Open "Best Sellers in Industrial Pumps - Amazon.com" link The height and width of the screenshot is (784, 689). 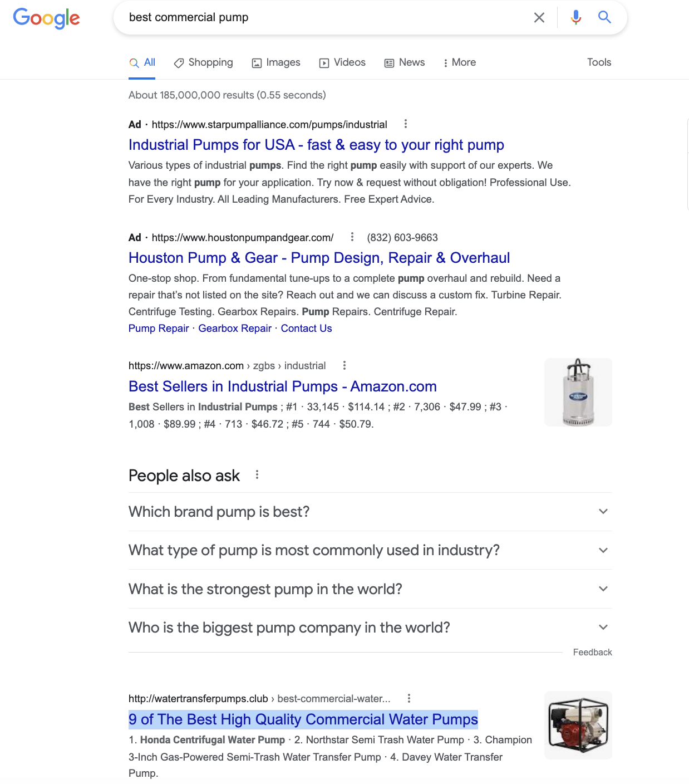283,386
